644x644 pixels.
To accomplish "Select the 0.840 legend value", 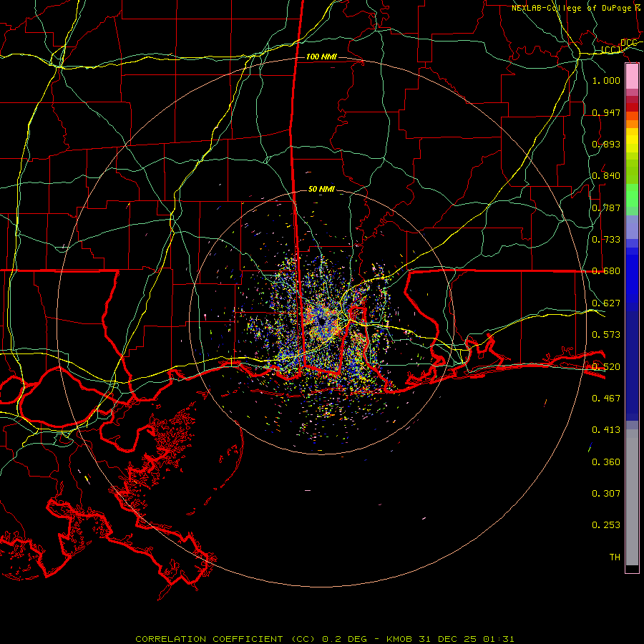I will pos(606,175).
